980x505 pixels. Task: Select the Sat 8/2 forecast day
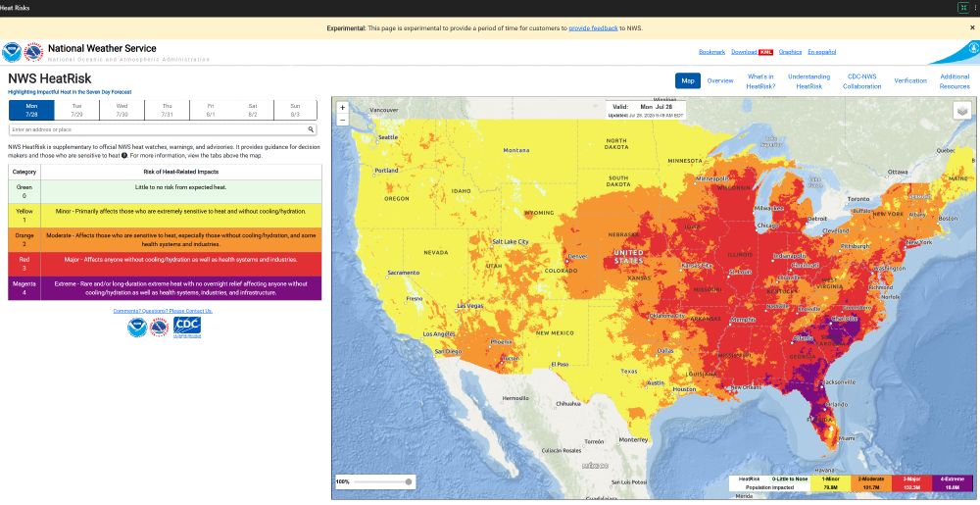253,110
